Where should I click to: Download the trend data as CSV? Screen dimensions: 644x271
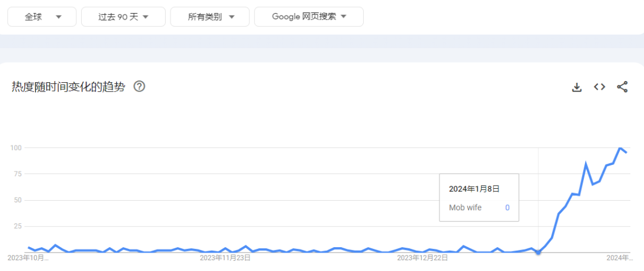tap(577, 87)
